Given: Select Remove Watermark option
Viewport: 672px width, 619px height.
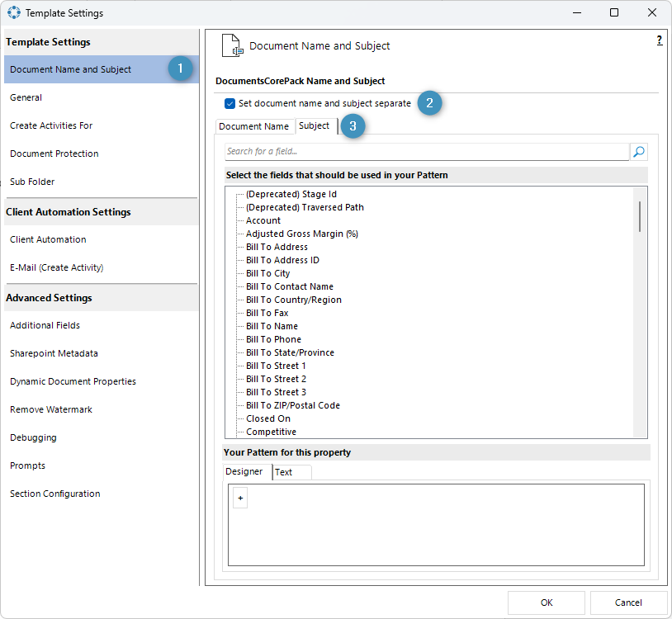Looking at the screenshot, I should point(102,409).
